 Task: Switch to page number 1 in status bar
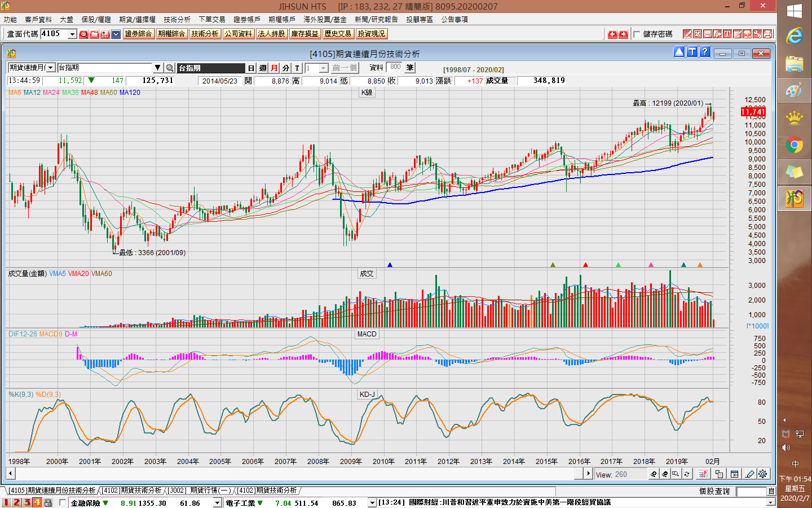click(7, 502)
